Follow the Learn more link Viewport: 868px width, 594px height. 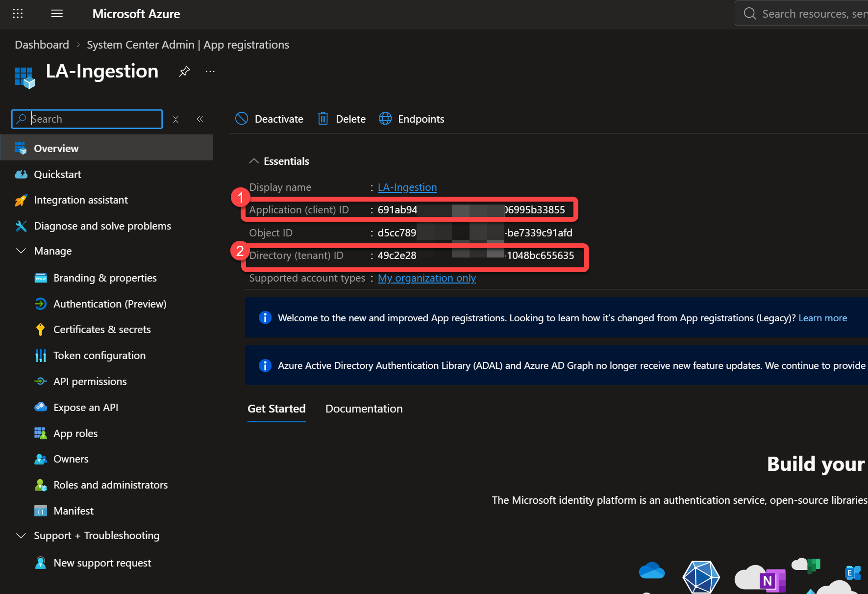click(x=823, y=318)
